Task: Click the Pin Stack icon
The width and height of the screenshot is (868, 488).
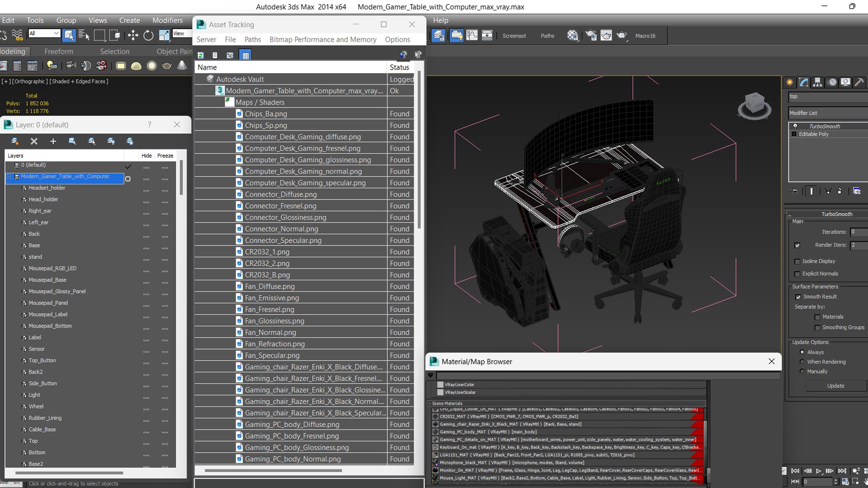Action: (x=795, y=191)
